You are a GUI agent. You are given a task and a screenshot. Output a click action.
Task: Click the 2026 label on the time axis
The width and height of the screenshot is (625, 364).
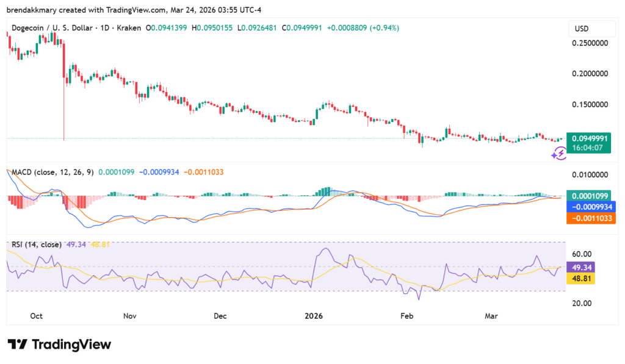(x=313, y=316)
